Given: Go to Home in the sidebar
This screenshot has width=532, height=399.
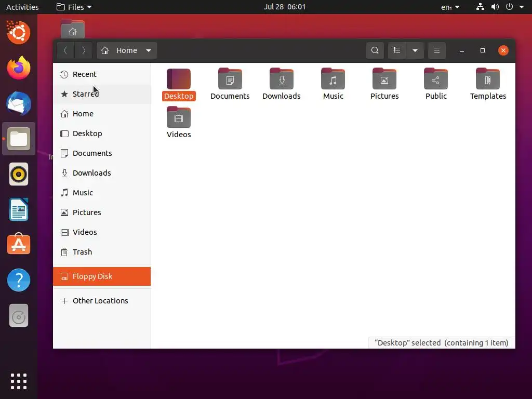Looking at the screenshot, I should [x=102, y=114].
